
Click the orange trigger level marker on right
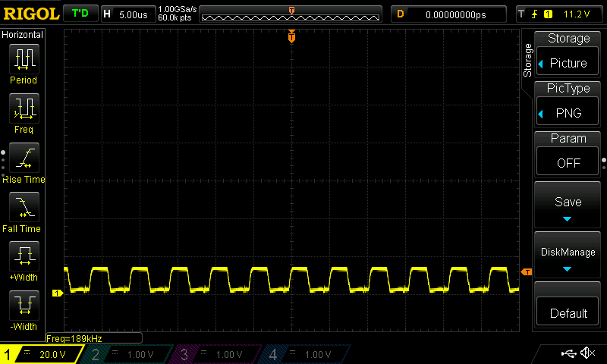click(x=527, y=272)
